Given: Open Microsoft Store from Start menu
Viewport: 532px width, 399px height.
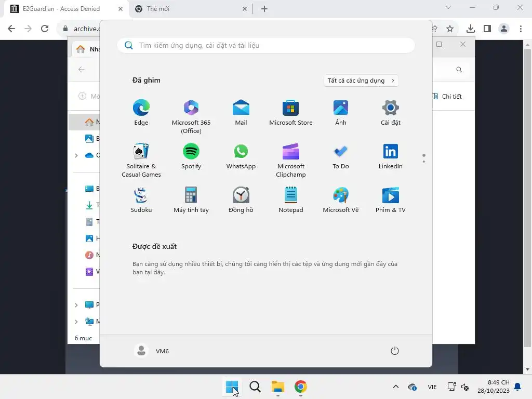Looking at the screenshot, I should (x=291, y=113).
